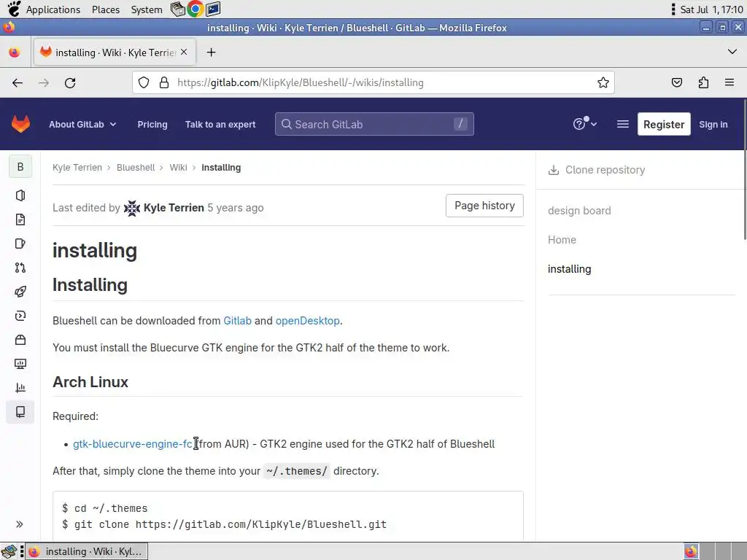This screenshot has height=560, width=747.
Task: Open openDesktop download link
Action: (307, 321)
